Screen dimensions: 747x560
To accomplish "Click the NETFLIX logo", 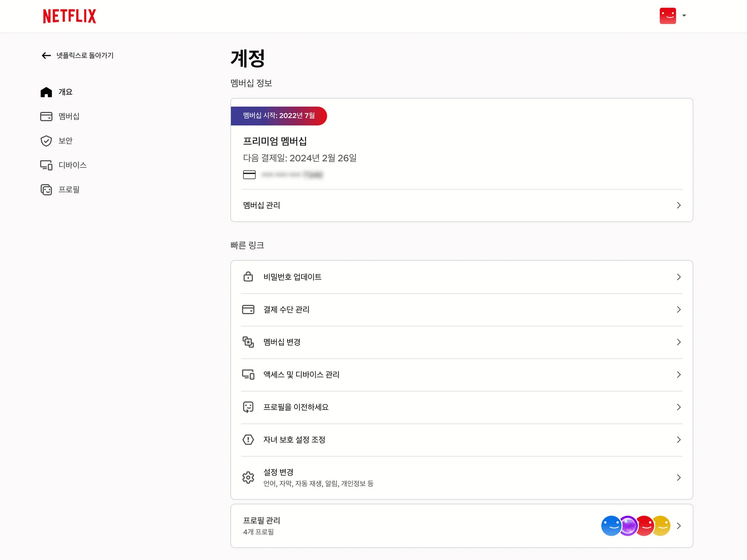I will [69, 16].
